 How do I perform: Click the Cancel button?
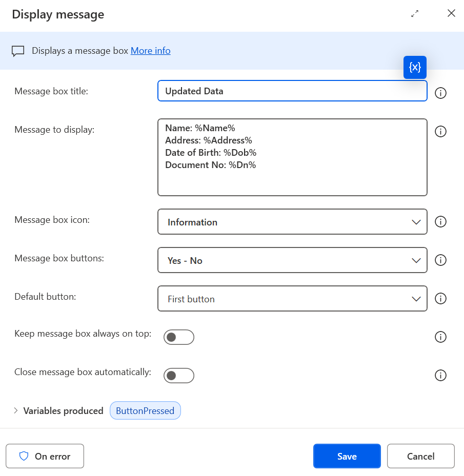click(x=420, y=456)
